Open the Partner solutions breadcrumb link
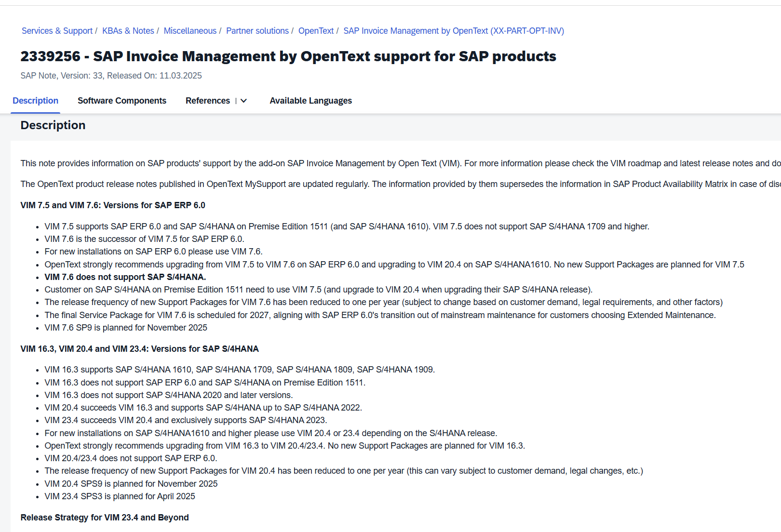Viewport: 781px width, 532px height. [x=257, y=31]
